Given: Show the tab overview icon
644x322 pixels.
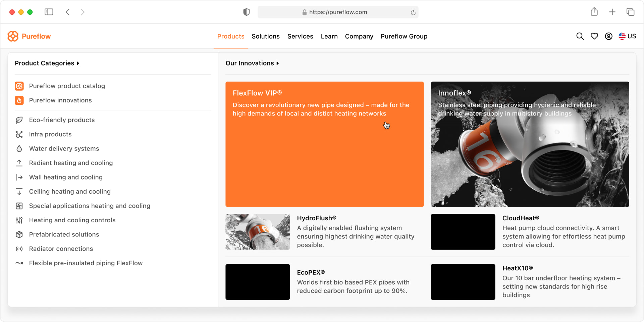Looking at the screenshot, I should click(630, 12).
